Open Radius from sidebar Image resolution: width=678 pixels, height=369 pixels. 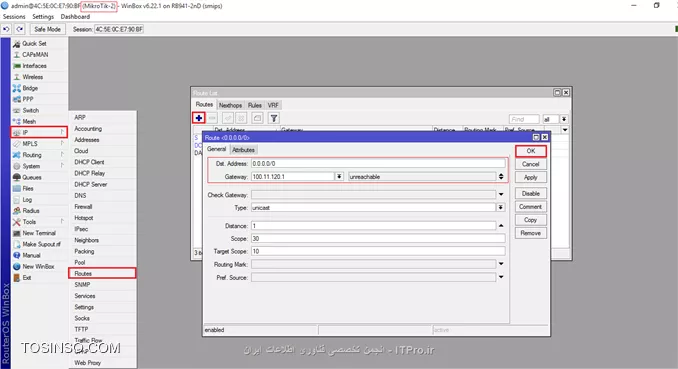31,211
